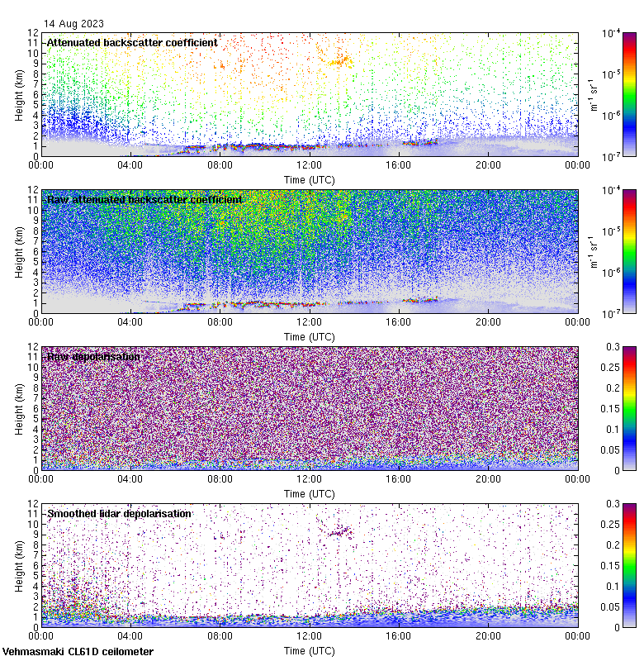Click the 0.3 label on raw depolarisation colorbar
The width and height of the screenshot is (644, 661).
click(x=613, y=346)
